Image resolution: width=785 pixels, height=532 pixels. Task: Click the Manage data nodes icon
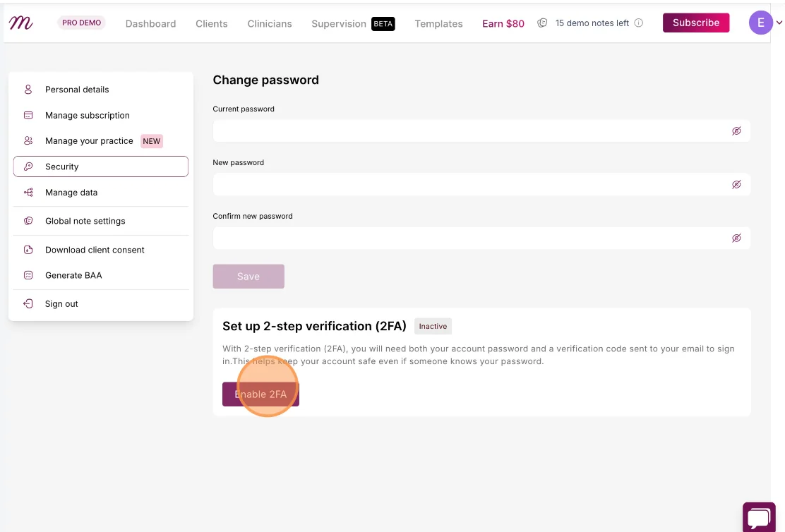tap(28, 192)
